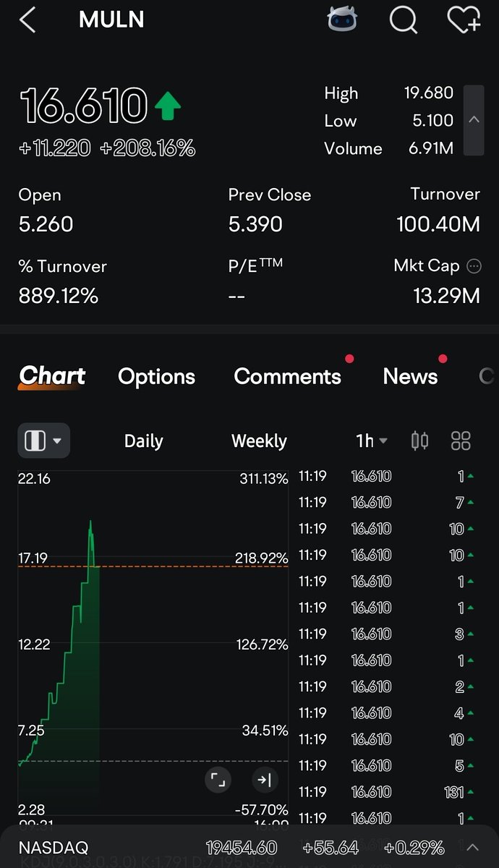Go back using the back arrow

coord(27,20)
